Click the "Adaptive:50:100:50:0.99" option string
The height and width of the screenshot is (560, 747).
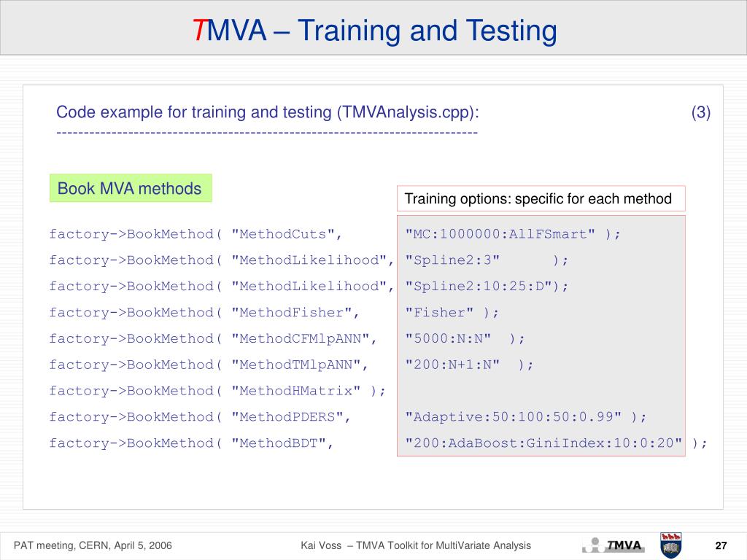[513, 416]
